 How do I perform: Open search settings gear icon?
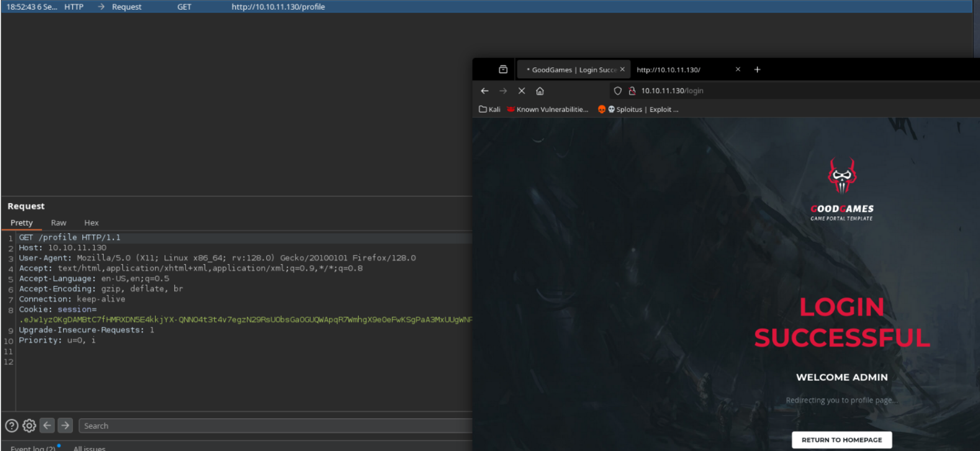pos(29,426)
